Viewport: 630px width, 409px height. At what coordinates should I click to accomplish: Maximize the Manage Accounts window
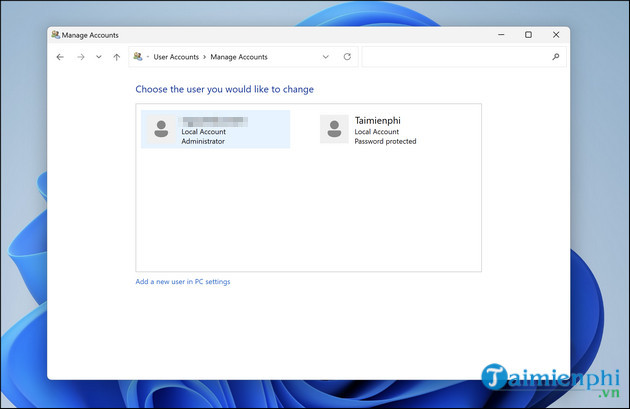[528, 35]
